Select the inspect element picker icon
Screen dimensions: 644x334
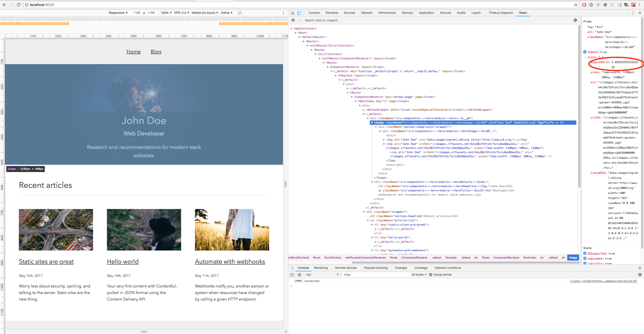292,13
